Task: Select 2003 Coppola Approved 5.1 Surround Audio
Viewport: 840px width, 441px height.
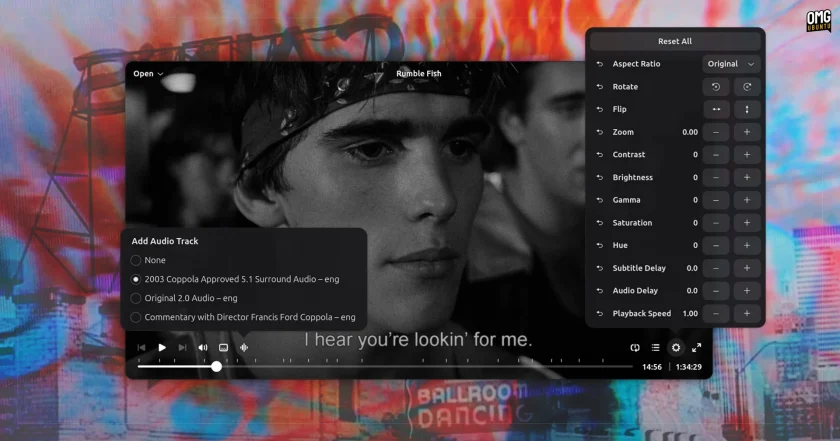Action: click(x=235, y=279)
